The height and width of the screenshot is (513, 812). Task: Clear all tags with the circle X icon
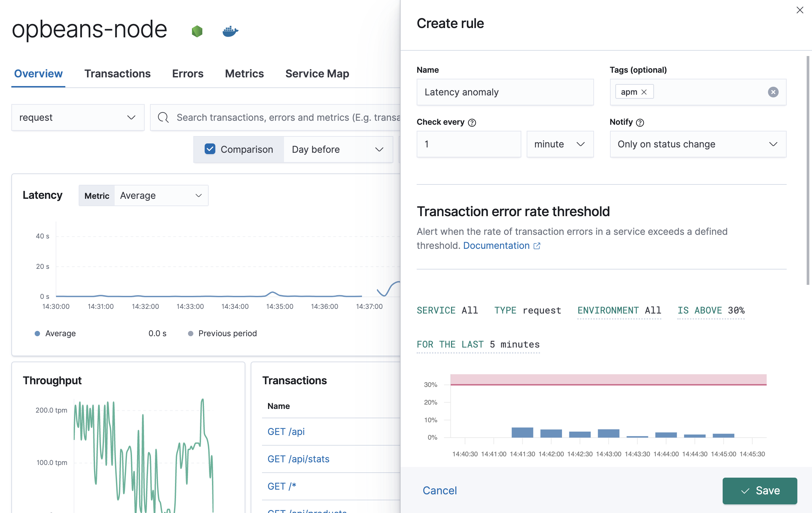pos(773,92)
